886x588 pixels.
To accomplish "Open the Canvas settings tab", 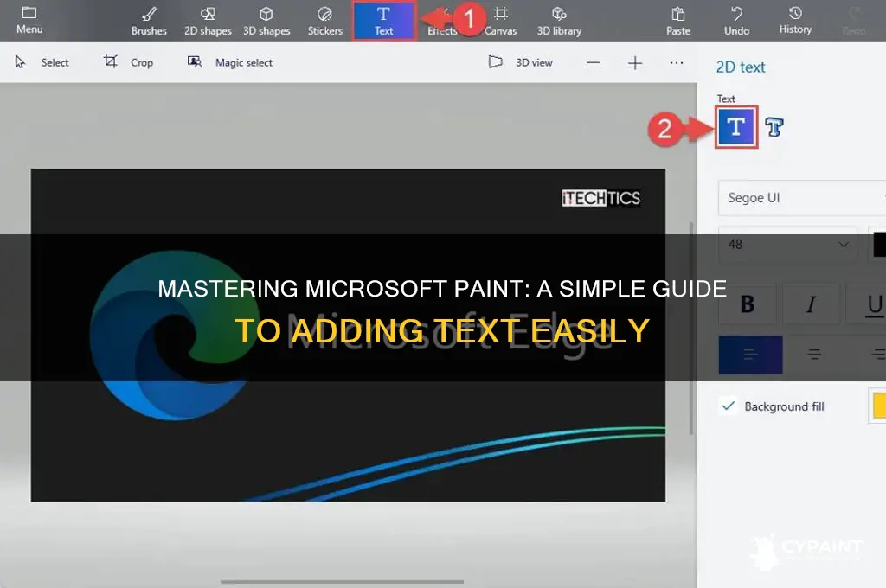I will tap(501, 21).
